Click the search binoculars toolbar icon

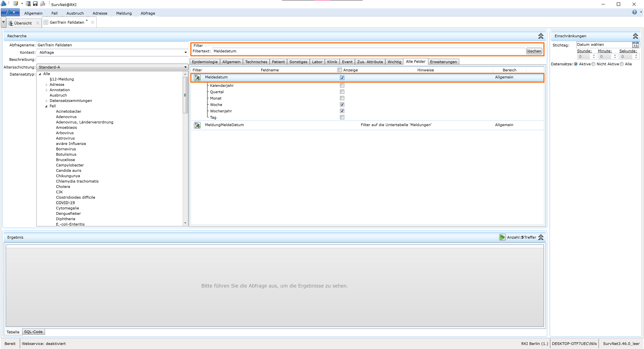coord(28,4)
